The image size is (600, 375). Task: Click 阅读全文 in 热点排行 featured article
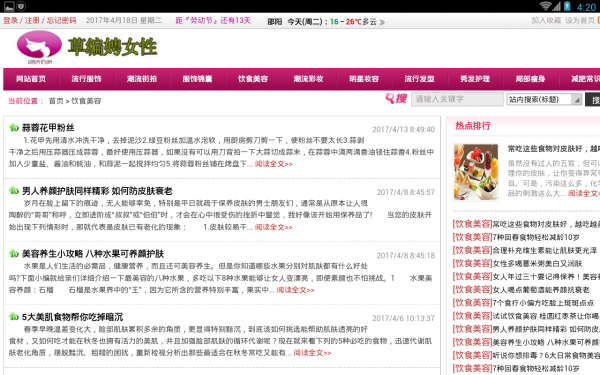[x=584, y=193]
